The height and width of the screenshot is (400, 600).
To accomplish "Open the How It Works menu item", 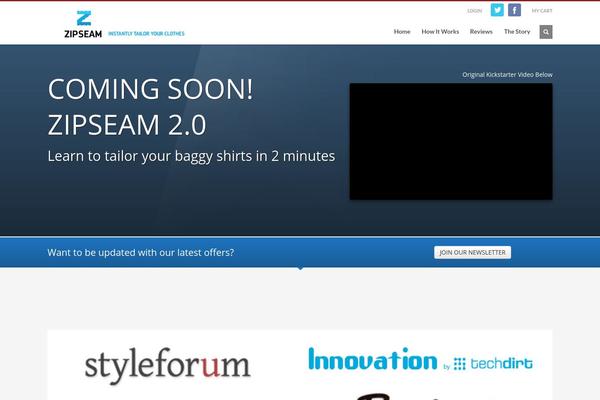I will click(x=440, y=32).
